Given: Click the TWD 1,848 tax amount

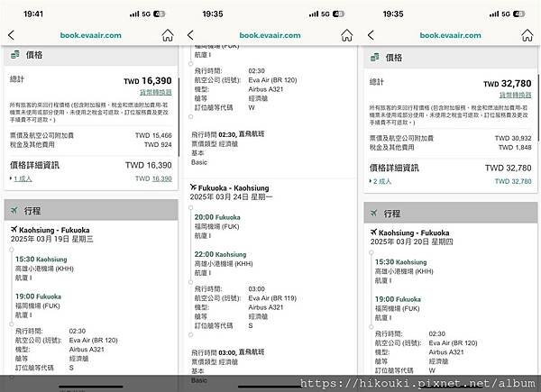Looking at the screenshot, I should (x=515, y=147).
